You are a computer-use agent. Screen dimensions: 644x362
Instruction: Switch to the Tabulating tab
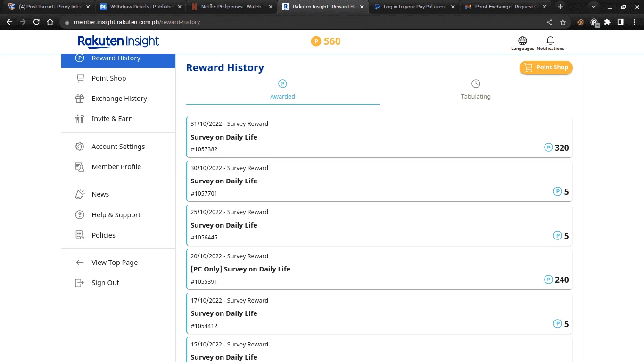click(476, 90)
